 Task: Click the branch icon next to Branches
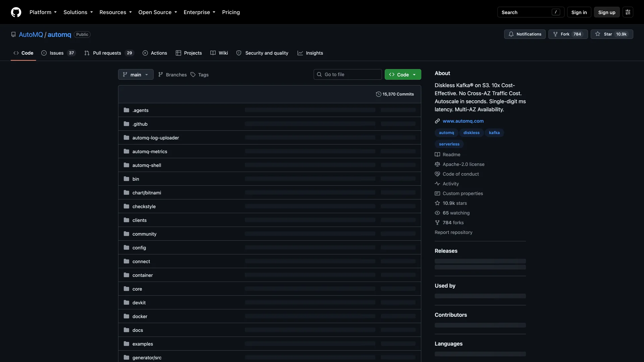161,75
